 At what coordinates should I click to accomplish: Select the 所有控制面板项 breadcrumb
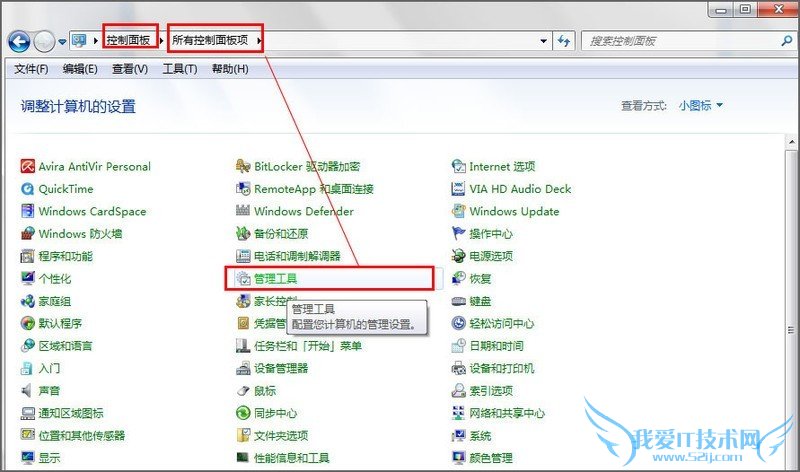pyautogui.click(x=210, y=40)
